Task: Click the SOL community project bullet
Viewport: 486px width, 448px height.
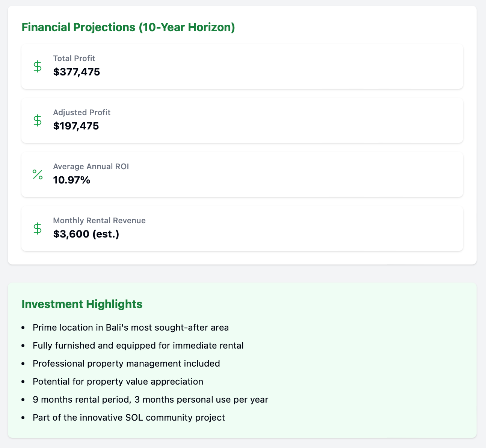Action: tap(129, 418)
